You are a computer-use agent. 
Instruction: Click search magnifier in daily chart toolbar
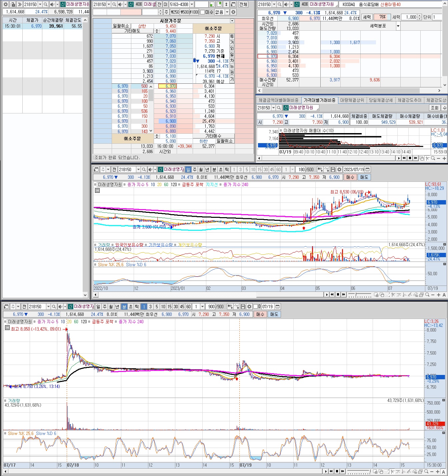tap(144, 169)
